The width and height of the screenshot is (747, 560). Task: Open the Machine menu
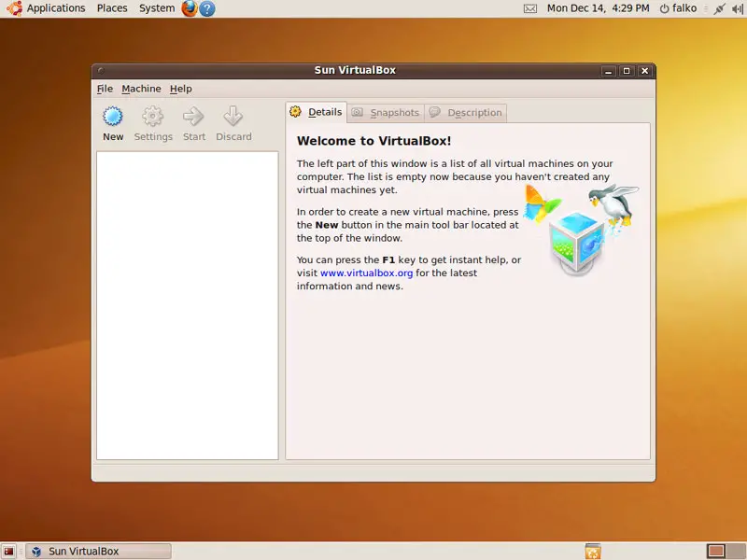pos(142,89)
